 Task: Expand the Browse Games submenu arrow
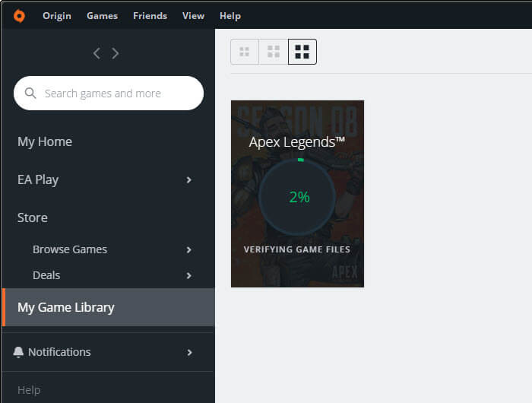coord(189,250)
